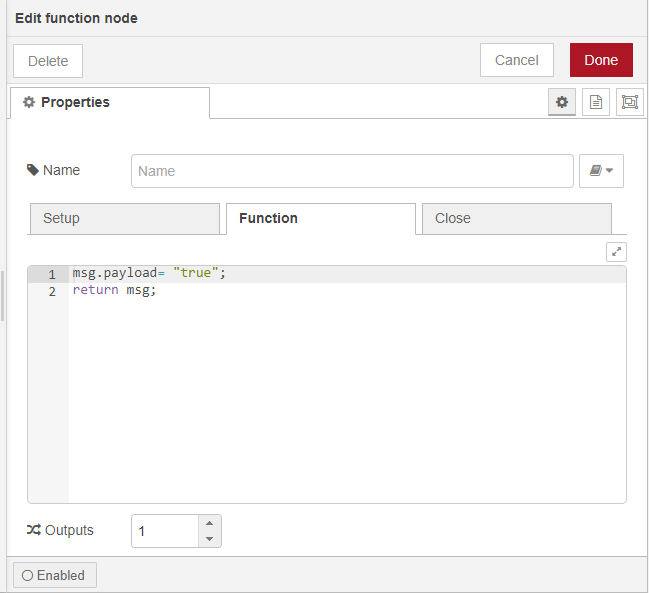Open the node properties gear icon
Image resolution: width=649 pixels, height=593 pixels.
coord(562,102)
